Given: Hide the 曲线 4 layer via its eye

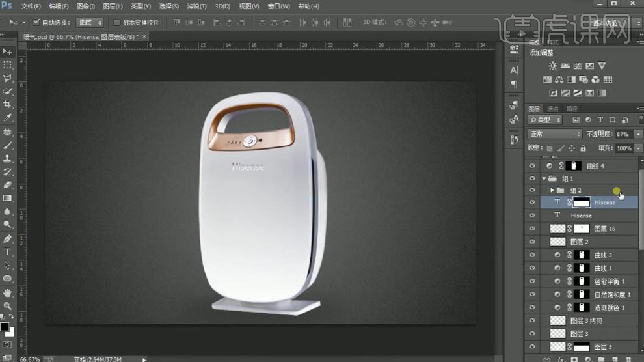Looking at the screenshot, I should tap(532, 166).
